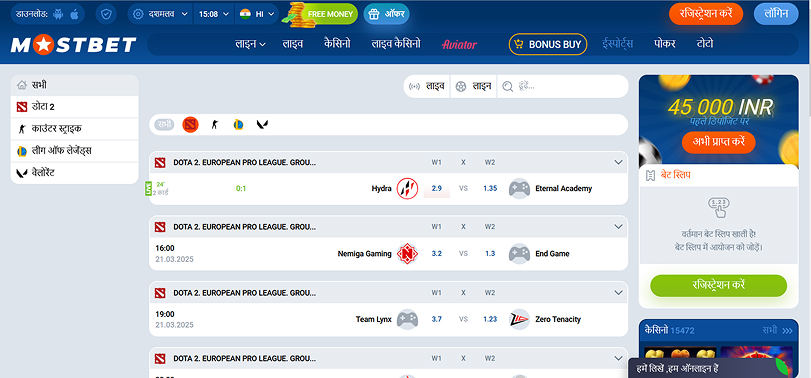Click the green रजिस्ट्रेशन करें bet slip button
Image resolution: width=811 pixels, height=378 pixels.
pyautogui.click(x=718, y=285)
